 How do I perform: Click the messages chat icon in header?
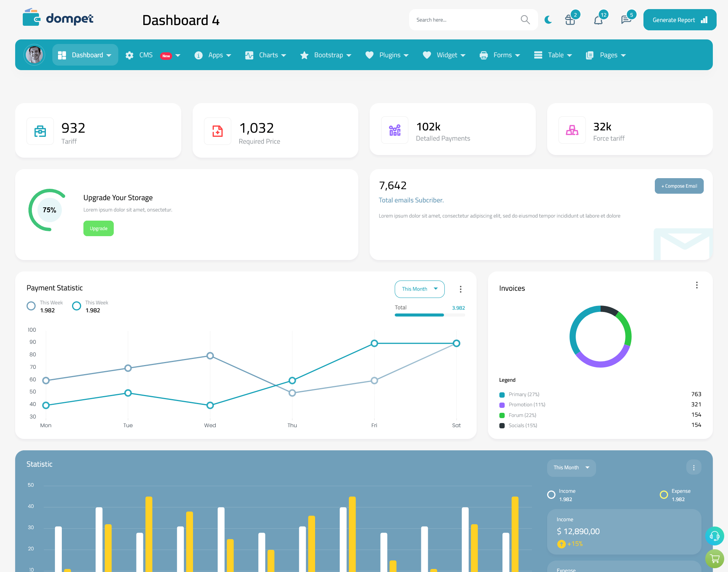point(625,19)
